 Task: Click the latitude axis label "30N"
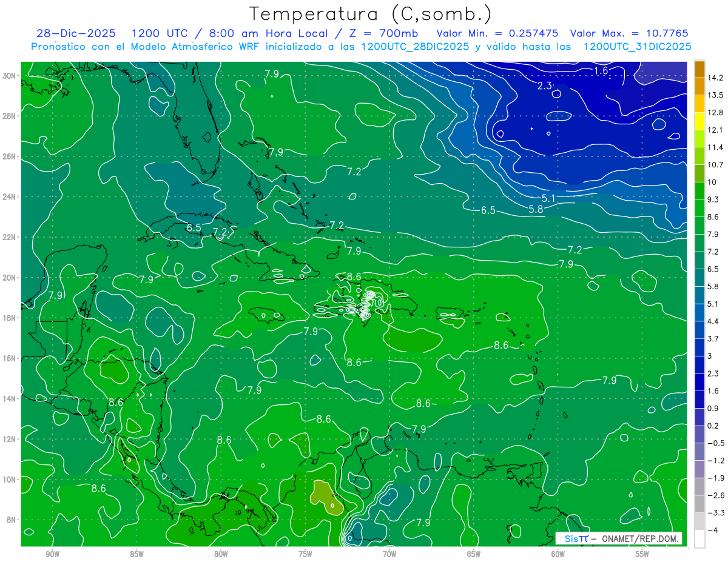pyautogui.click(x=10, y=76)
